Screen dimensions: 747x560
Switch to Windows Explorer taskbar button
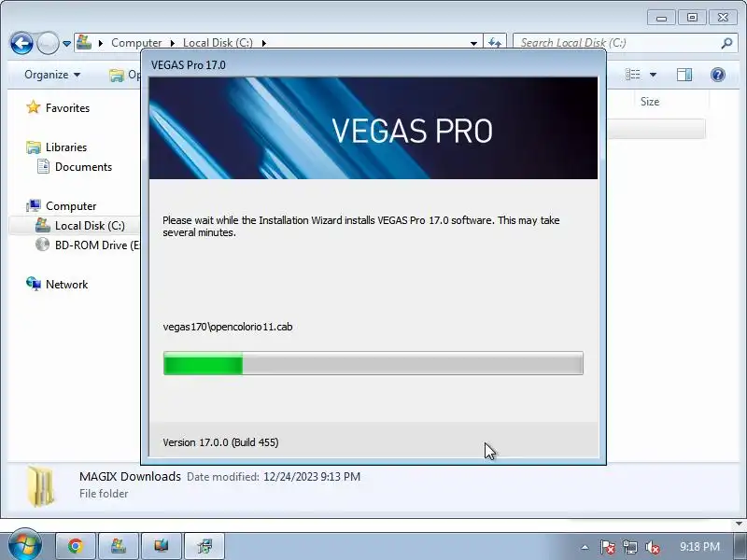pos(119,546)
